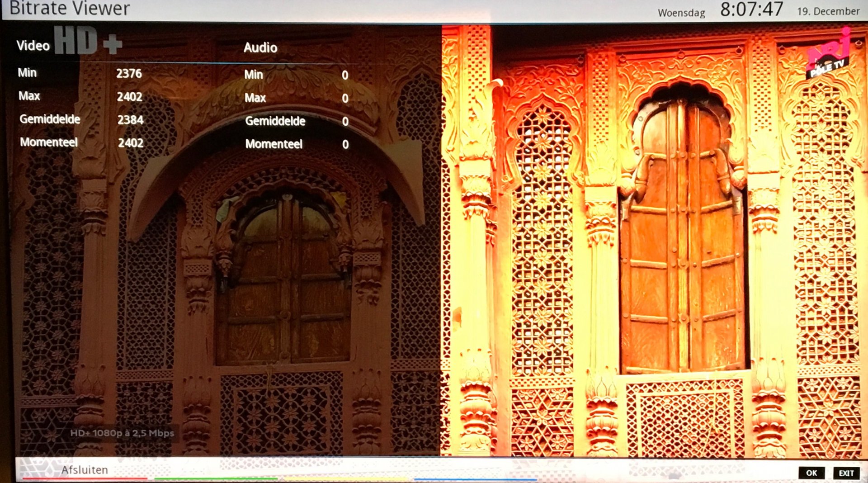Click the Video Gemiddelde value 2384
The image size is (868, 483).
click(x=130, y=119)
